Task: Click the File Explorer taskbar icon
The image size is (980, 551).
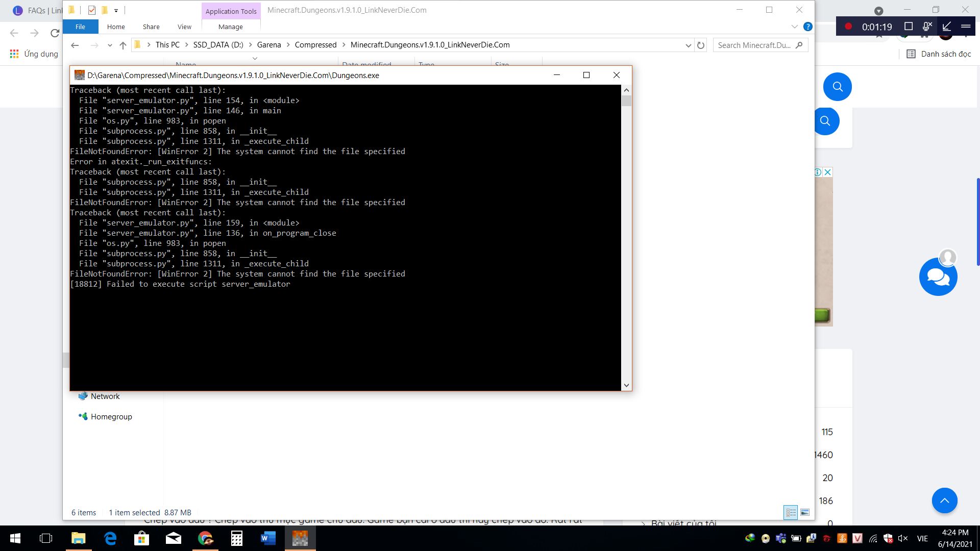Action: click(x=78, y=538)
